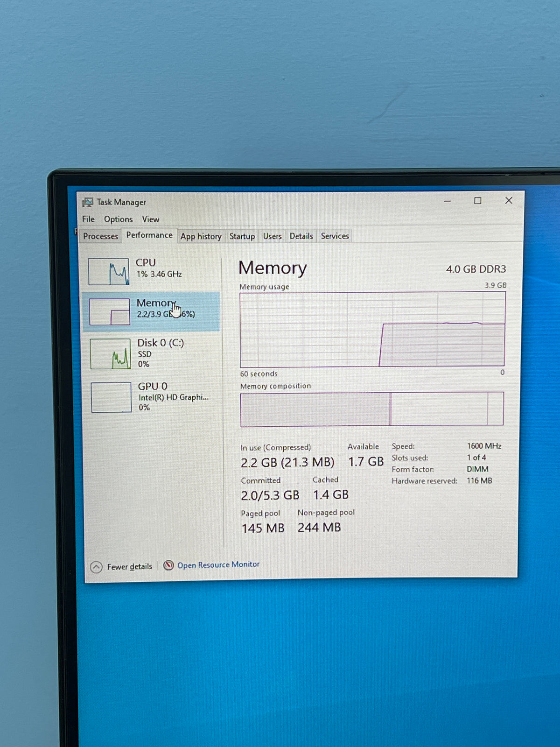Viewport: 560px width, 747px height.
Task: Minimize the Task Manager window
Action: pos(447,201)
